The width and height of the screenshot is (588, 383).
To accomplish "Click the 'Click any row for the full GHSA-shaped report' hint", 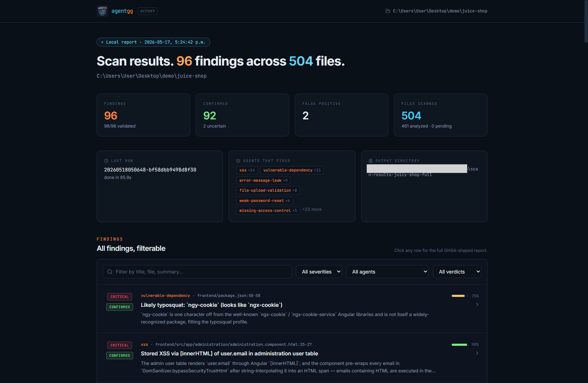I will (441, 250).
